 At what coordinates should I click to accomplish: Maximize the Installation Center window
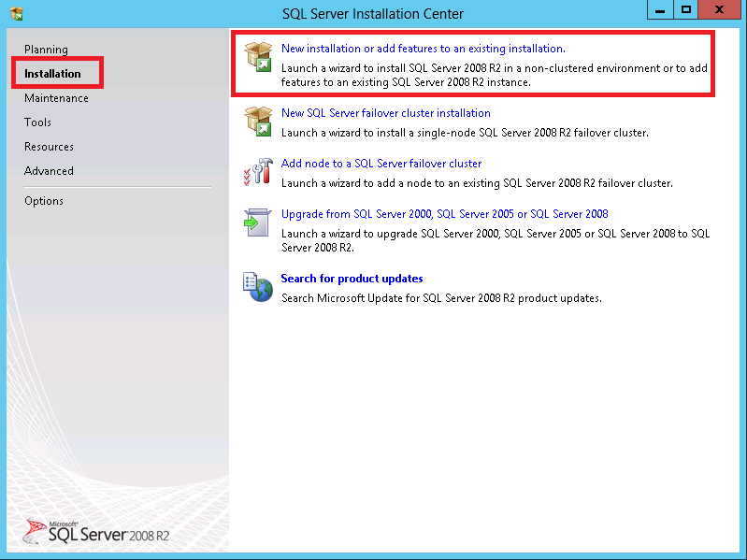pyautogui.click(x=685, y=10)
